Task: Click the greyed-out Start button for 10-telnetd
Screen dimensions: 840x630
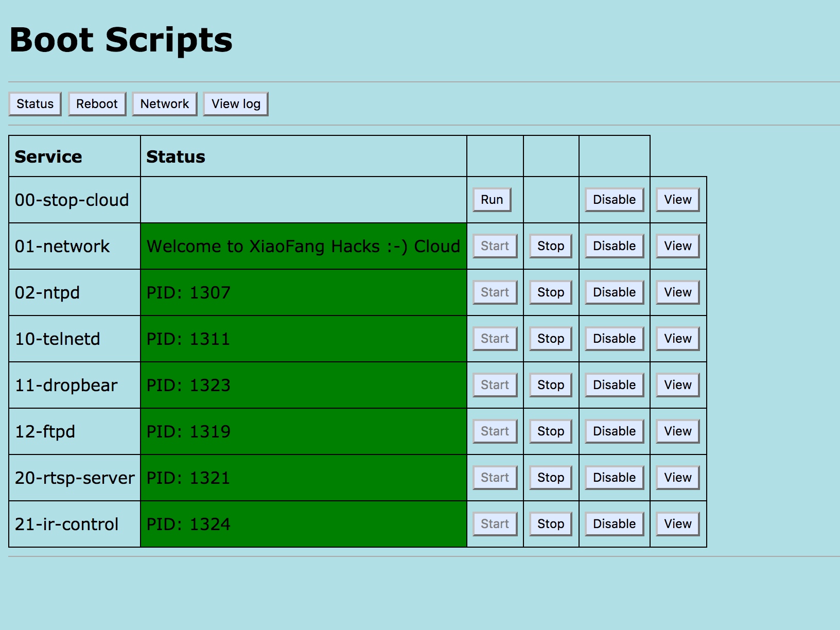Action: [x=495, y=339]
